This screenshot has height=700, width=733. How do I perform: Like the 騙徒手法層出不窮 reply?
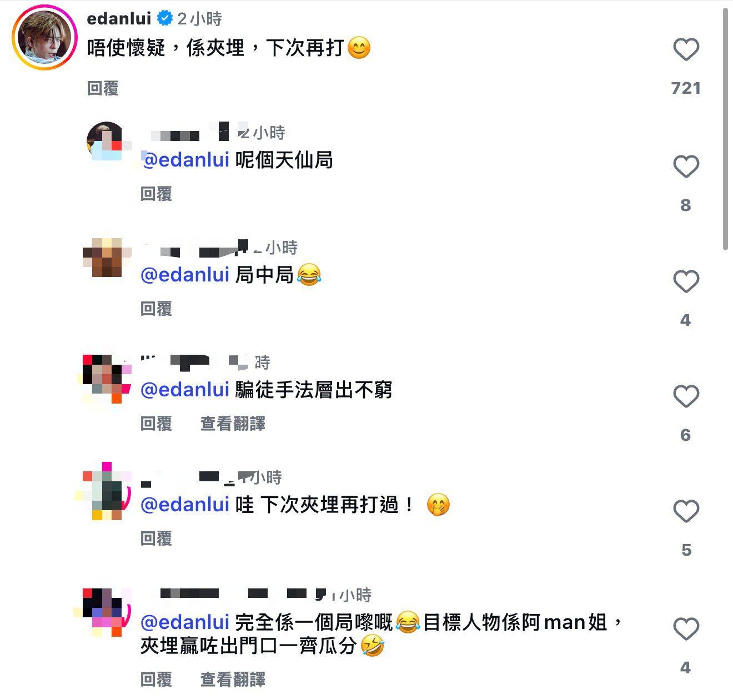pos(686,396)
